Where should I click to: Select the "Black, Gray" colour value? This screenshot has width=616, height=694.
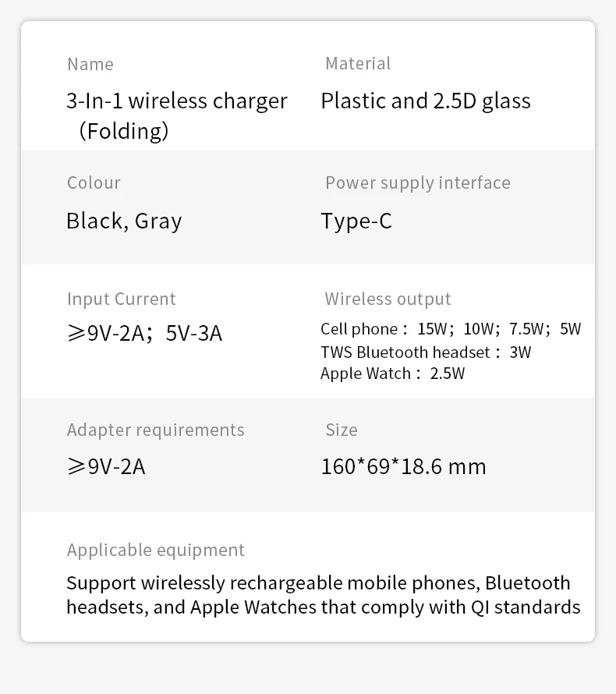(x=124, y=221)
